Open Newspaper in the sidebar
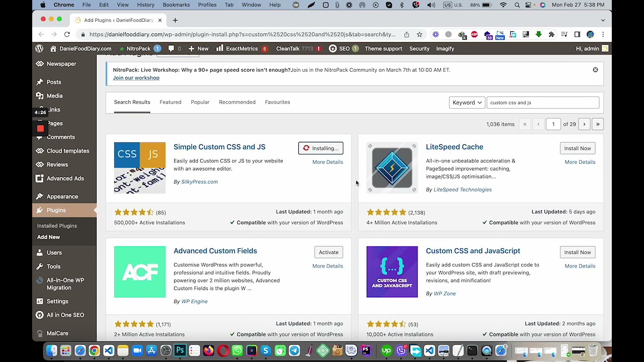644x362 pixels. coord(61,64)
